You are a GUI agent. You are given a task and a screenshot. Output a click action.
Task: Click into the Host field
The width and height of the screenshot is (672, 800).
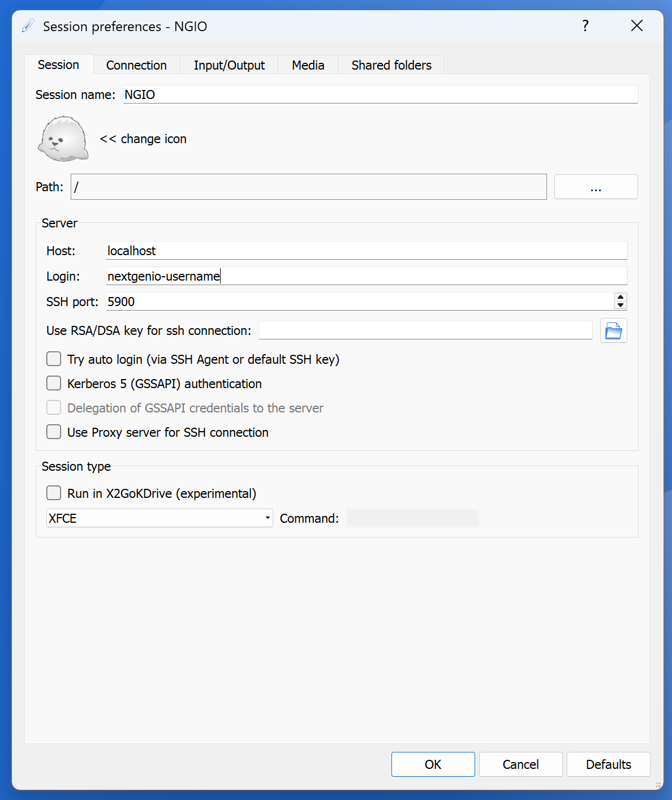(366, 251)
